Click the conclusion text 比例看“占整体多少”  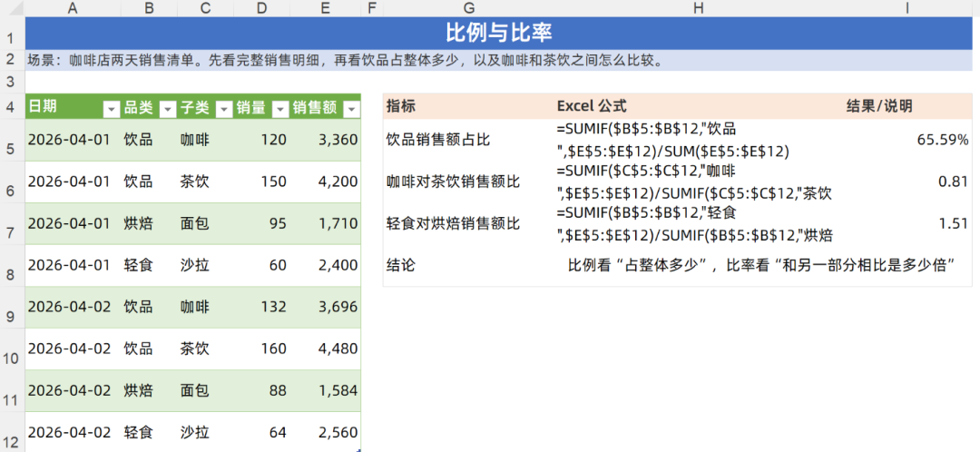642,265
